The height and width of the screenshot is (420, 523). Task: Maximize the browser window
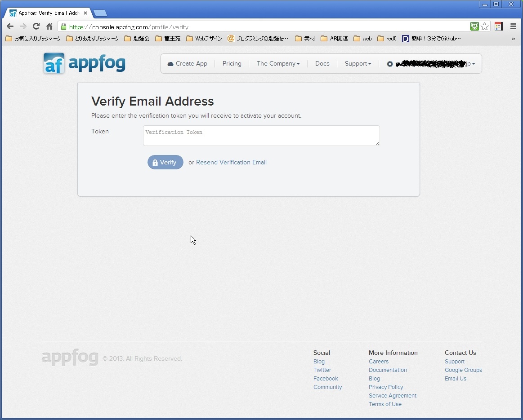pyautogui.click(x=496, y=4)
